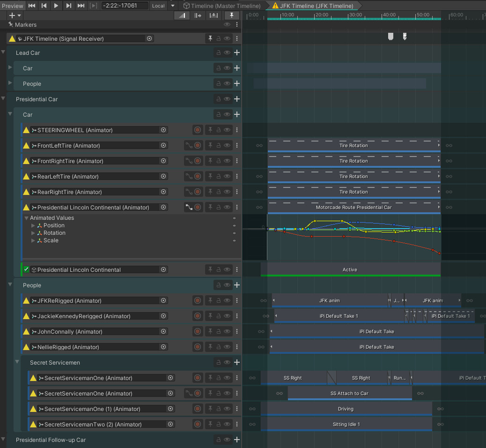
Task: Enable recording on JFKReRigged track
Action: [x=198, y=300]
